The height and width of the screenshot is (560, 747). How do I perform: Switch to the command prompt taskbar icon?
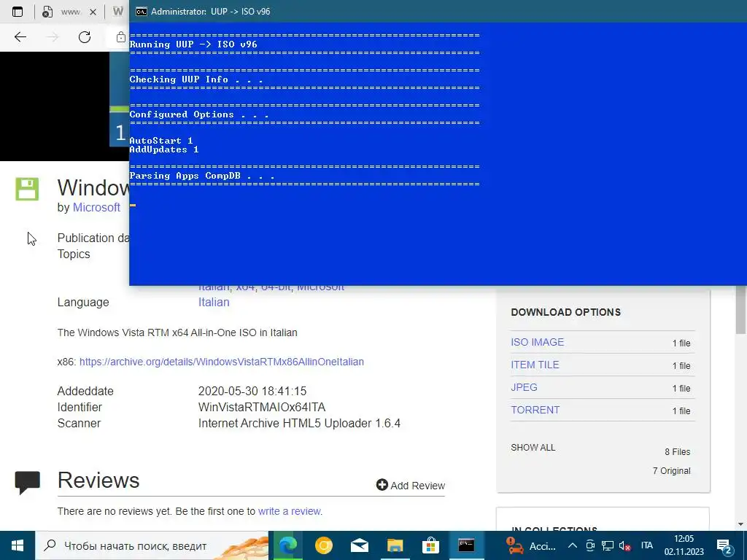point(466,545)
